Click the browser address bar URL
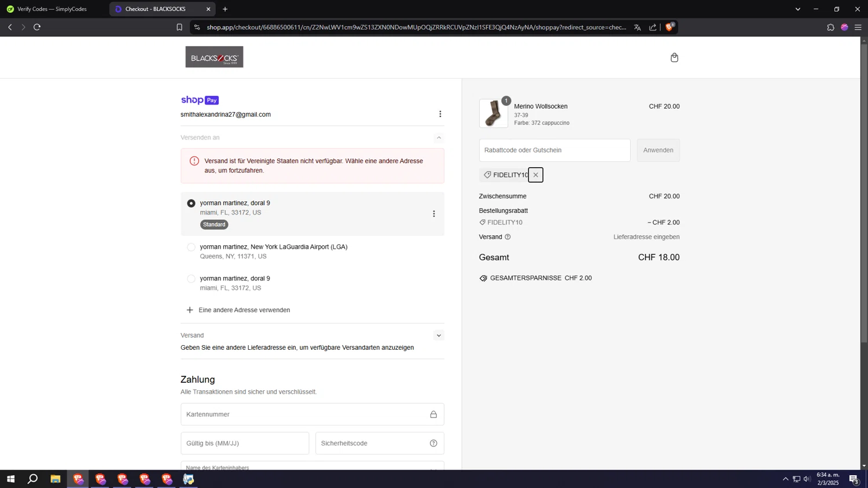The width and height of the screenshot is (868, 488). [417, 27]
